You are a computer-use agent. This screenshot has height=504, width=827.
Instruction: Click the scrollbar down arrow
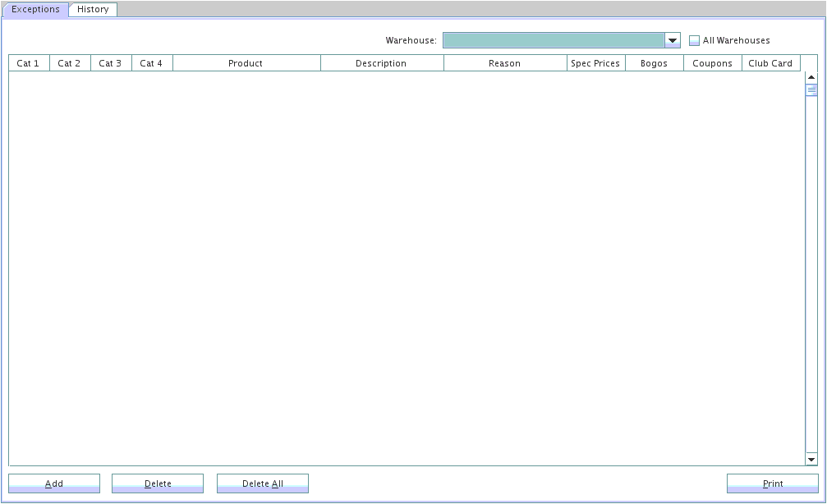pos(811,460)
